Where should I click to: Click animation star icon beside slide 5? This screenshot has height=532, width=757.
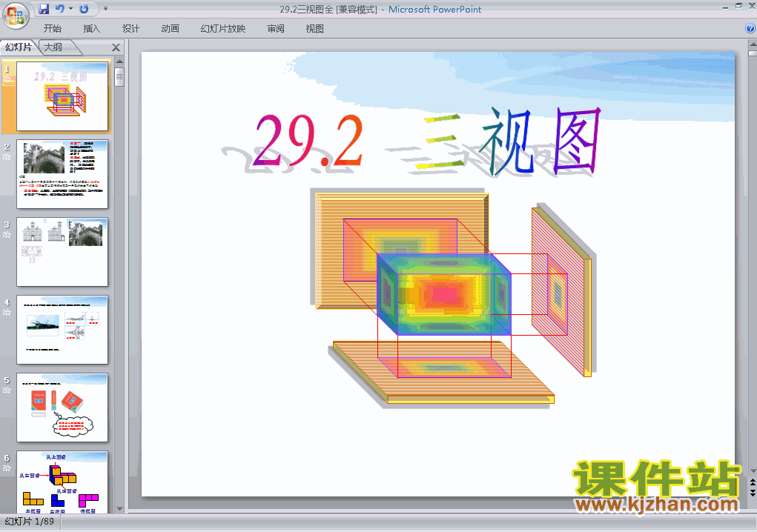7,390
